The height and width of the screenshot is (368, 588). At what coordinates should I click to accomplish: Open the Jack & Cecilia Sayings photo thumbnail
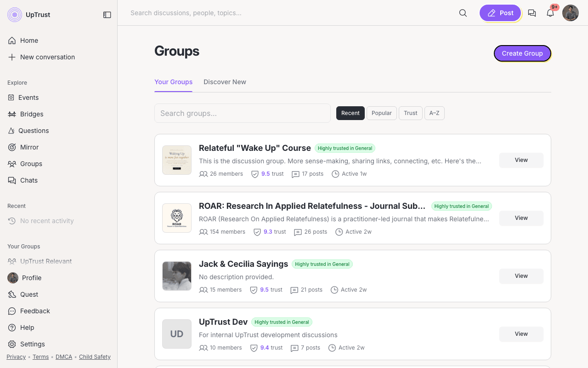tap(177, 276)
